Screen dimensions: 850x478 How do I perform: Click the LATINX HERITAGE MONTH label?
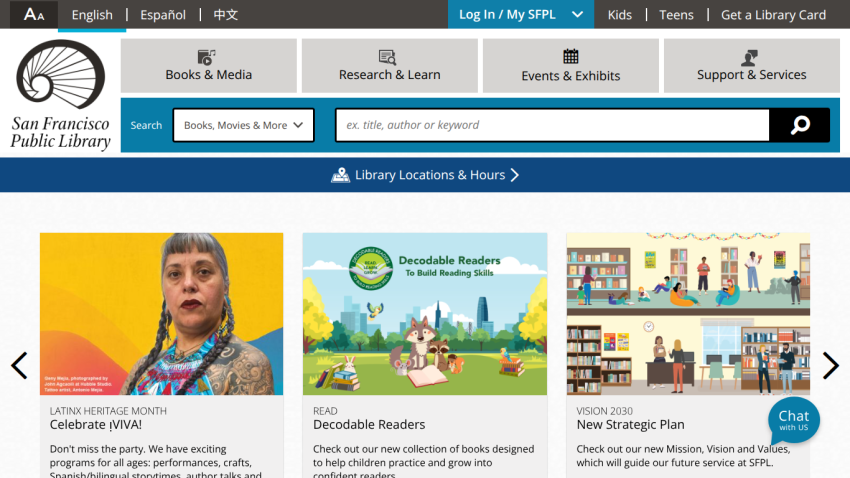pos(108,411)
